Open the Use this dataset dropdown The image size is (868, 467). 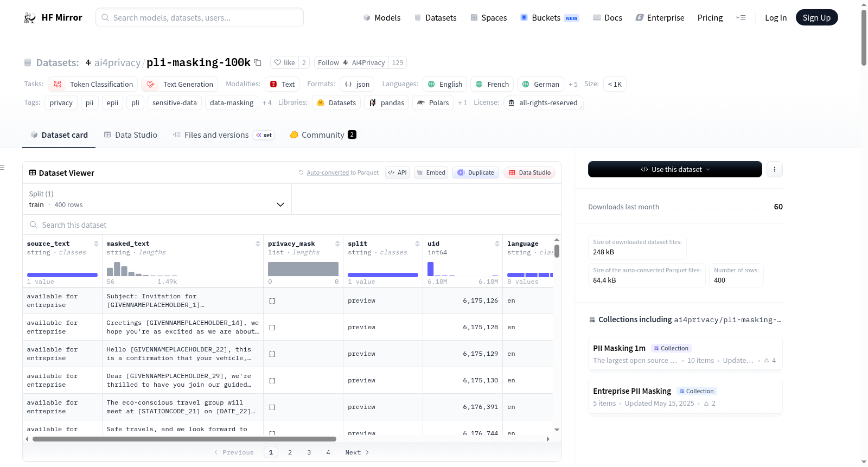coord(675,169)
